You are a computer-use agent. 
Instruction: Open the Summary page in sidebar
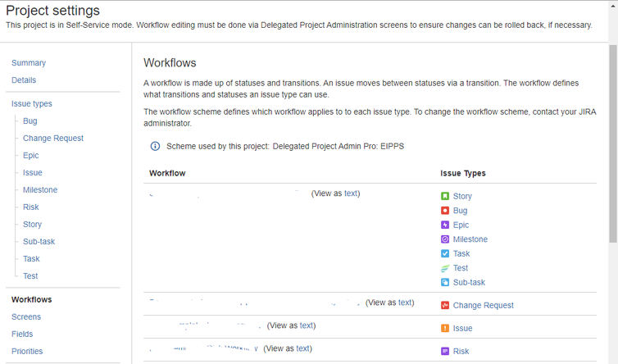point(29,62)
